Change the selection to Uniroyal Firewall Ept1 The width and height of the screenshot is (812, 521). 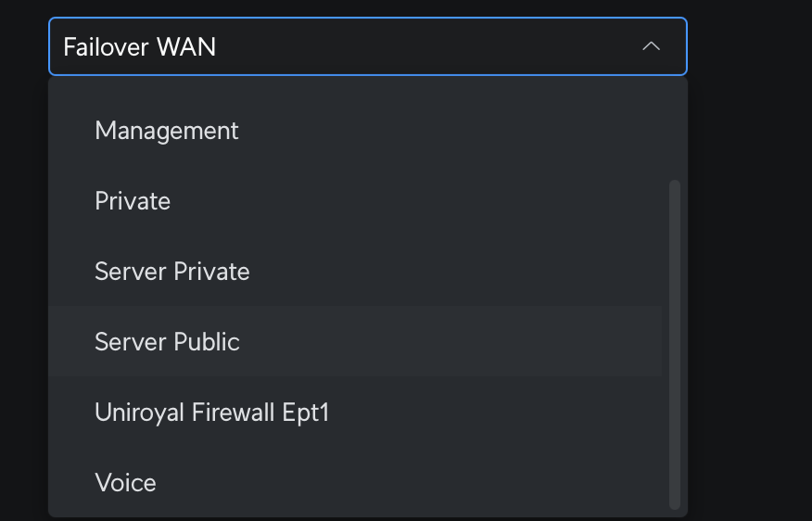[211, 413]
